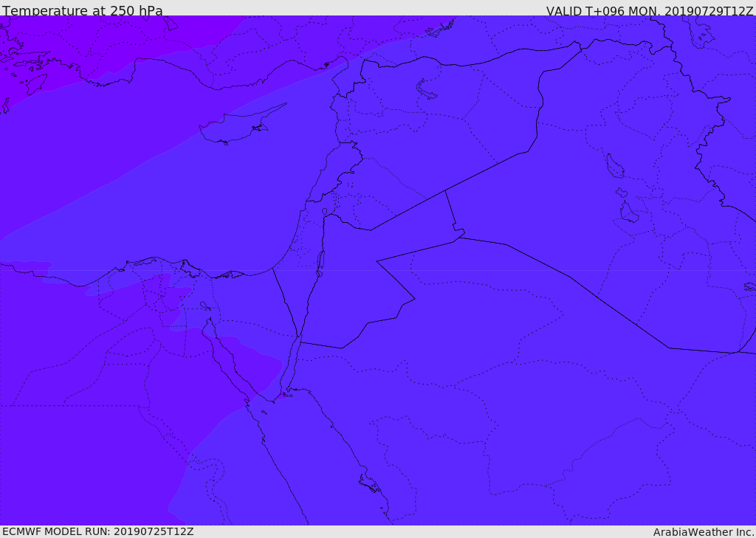The image size is (756, 538).
Task: Select the 'VALID T+096 MON. 20190729T12Z' label
Action: [650, 11]
